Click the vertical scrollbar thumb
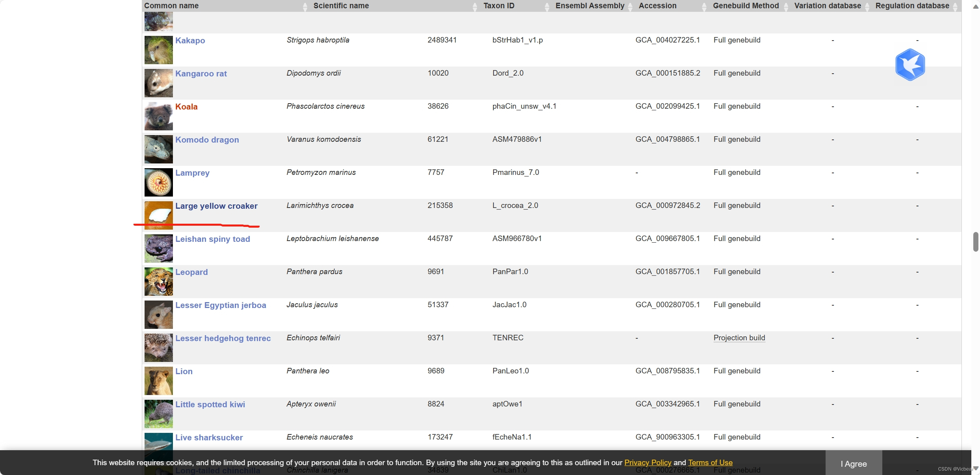This screenshot has width=980, height=475. click(975, 241)
